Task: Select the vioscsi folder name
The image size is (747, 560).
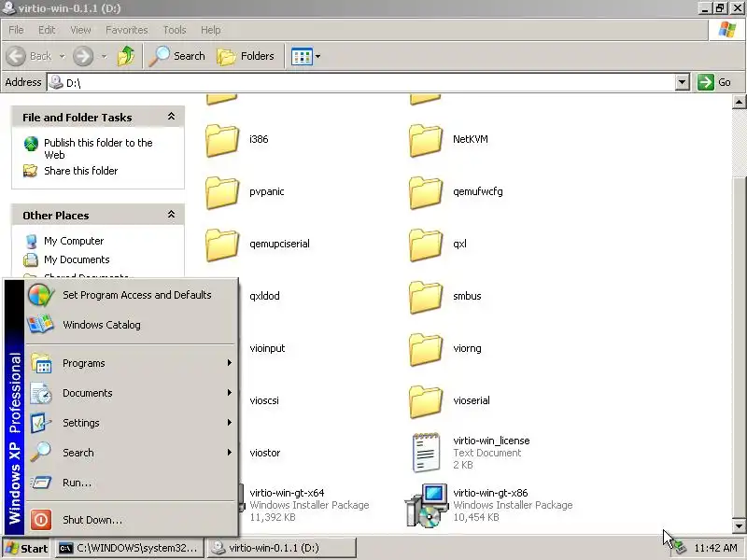Action: click(264, 401)
